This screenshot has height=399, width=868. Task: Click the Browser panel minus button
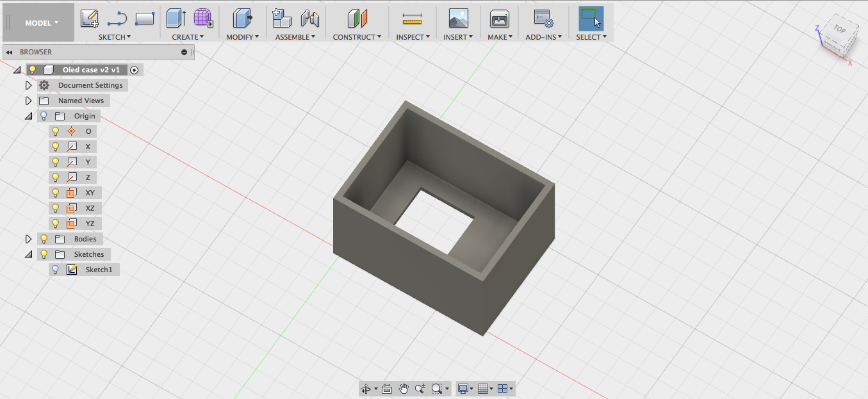tap(184, 52)
